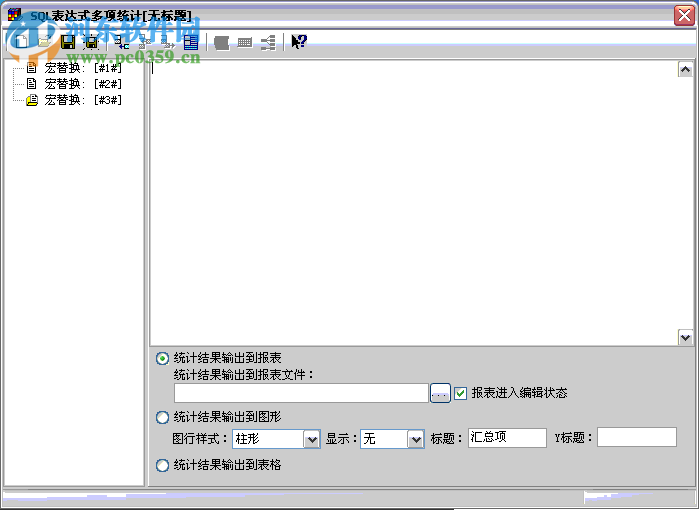Click the gray grid table toolbar icon
The image size is (699, 510).
point(245,43)
